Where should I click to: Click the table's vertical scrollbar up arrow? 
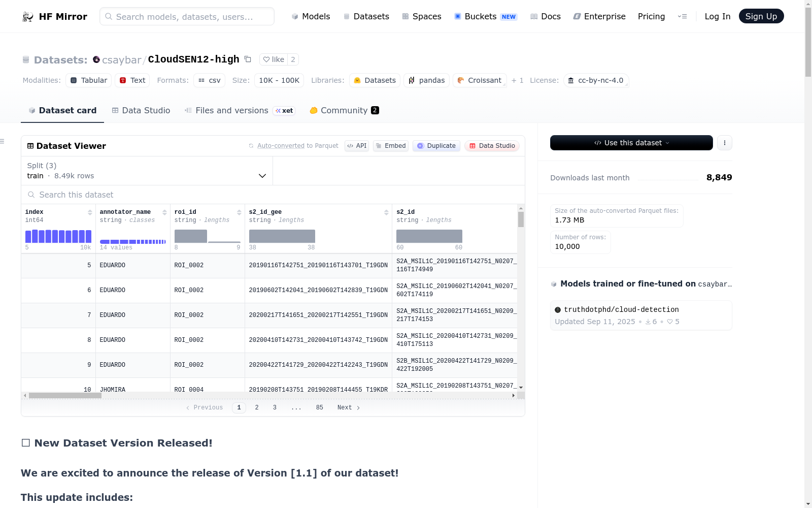[x=521, y=208]
